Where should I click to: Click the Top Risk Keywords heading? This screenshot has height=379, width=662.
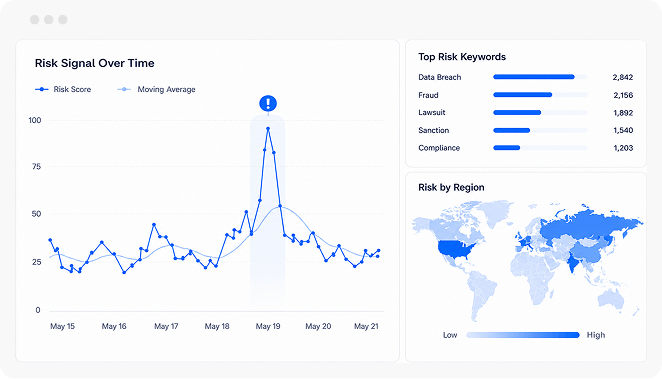(462, 57)
